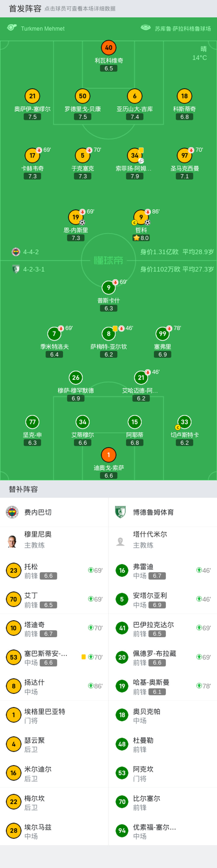Tap Bodrum crest next to 4-2-3-1
This screenshot has width=217, height=868.
pos(16,269)
